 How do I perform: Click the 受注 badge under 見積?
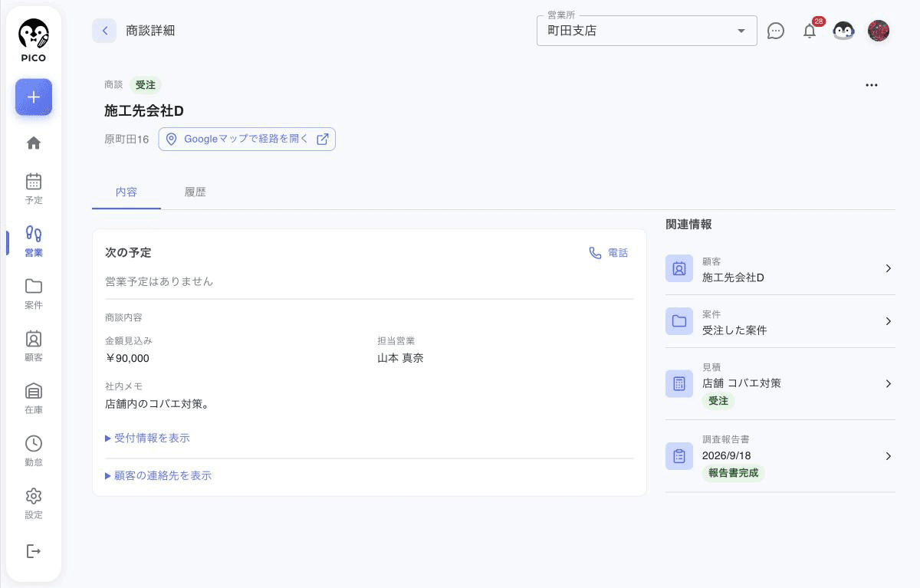pos(718,401)
